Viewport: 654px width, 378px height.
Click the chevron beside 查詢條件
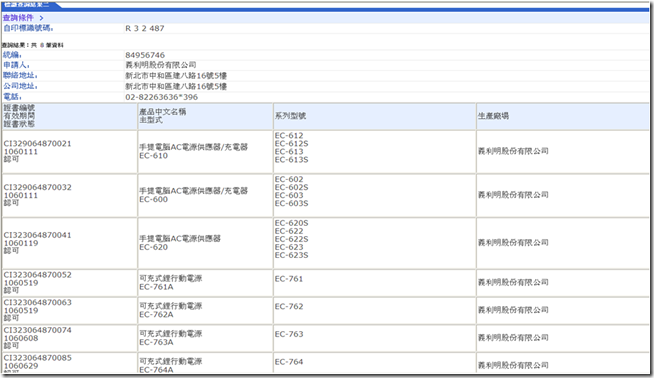coord(41,18)
